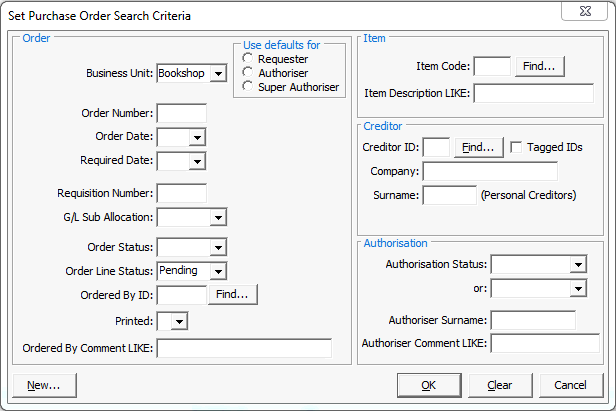Screen dimensions: 616x411
Task: Enable the Tagged IDs checkbox
Action: [x=516, y=147]
